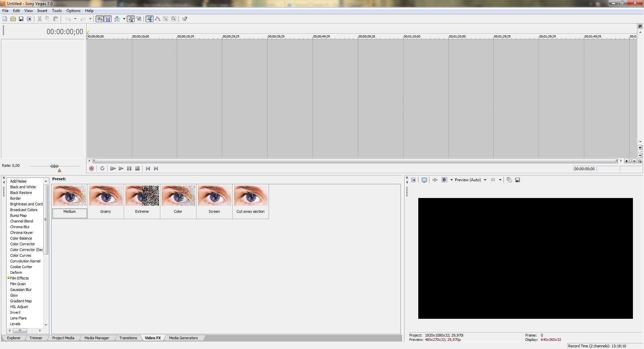The image size is (644, 349).
Task: Click the What's This help icon
Action: point(184,19)
